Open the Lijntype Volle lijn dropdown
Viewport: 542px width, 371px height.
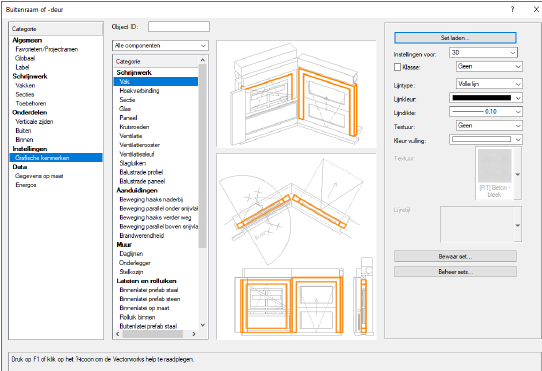click(x=489, y=84)
